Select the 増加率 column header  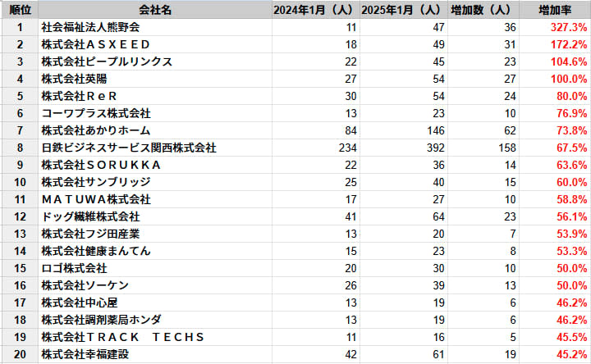pyautogui.click(x=555, y=10)
